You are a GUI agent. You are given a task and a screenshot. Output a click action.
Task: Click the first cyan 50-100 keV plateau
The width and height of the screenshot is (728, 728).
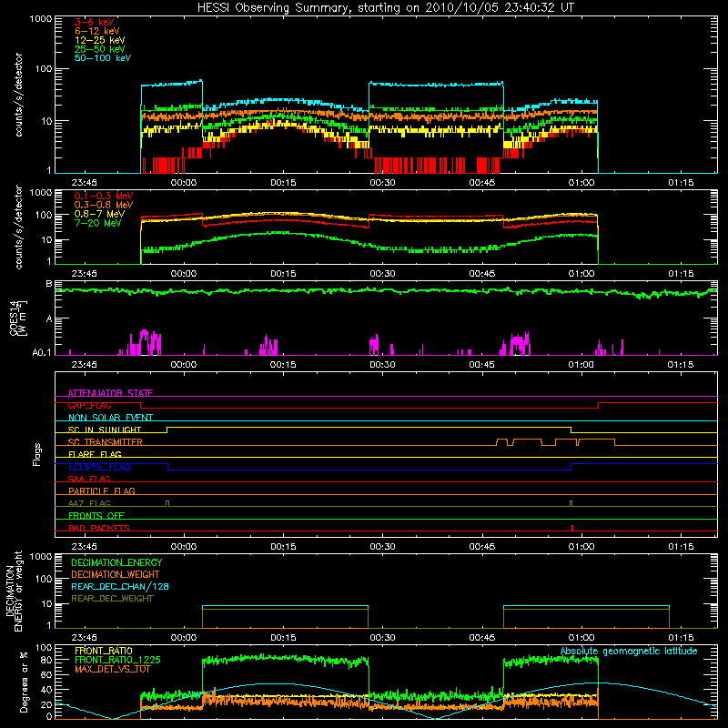pyautogui.click(x=172, y=84)
